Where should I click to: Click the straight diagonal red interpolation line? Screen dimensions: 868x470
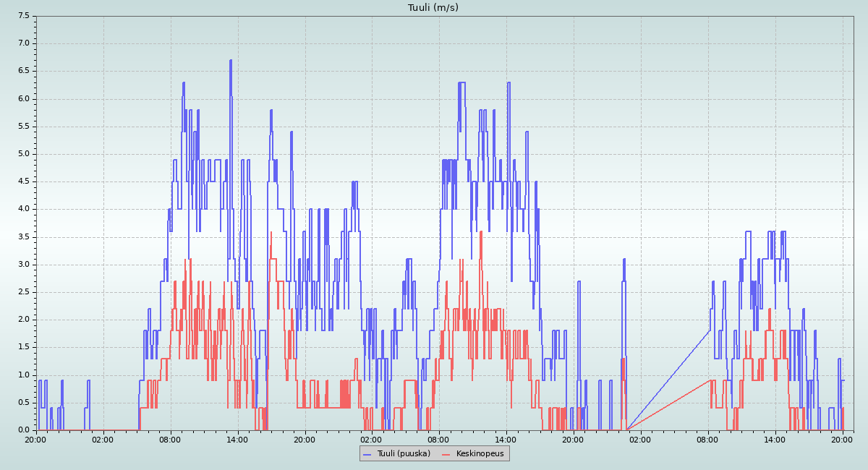[669, 405]
